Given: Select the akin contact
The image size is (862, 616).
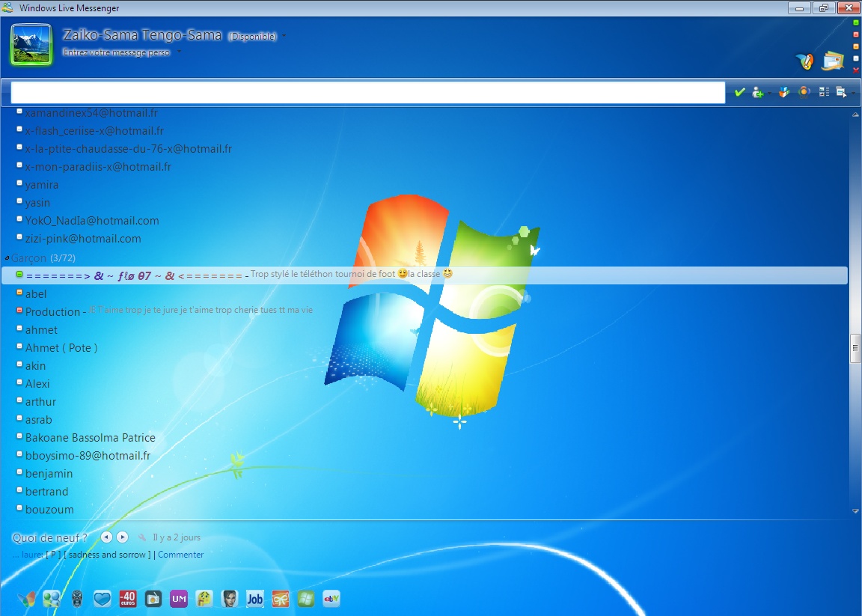Looking at the screenshot, I should [35, 366].
